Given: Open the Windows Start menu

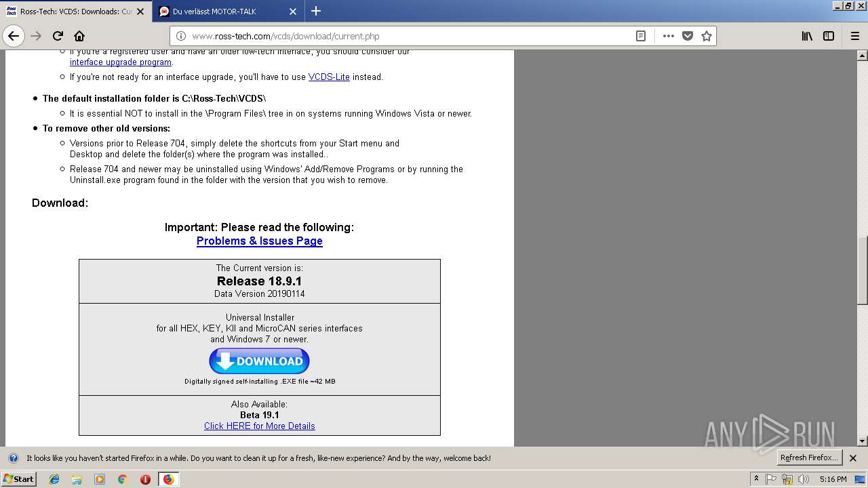Looking at the screenshot, I should tap(18, 479).
